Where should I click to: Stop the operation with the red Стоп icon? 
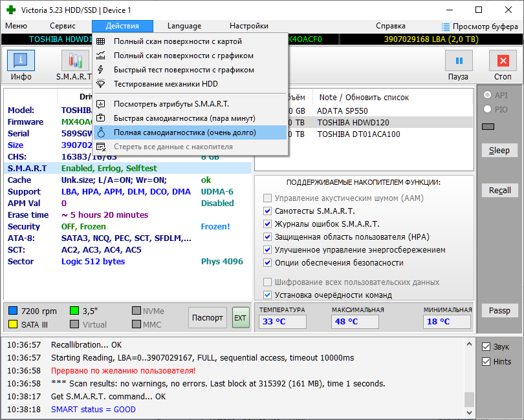point(503,61)
